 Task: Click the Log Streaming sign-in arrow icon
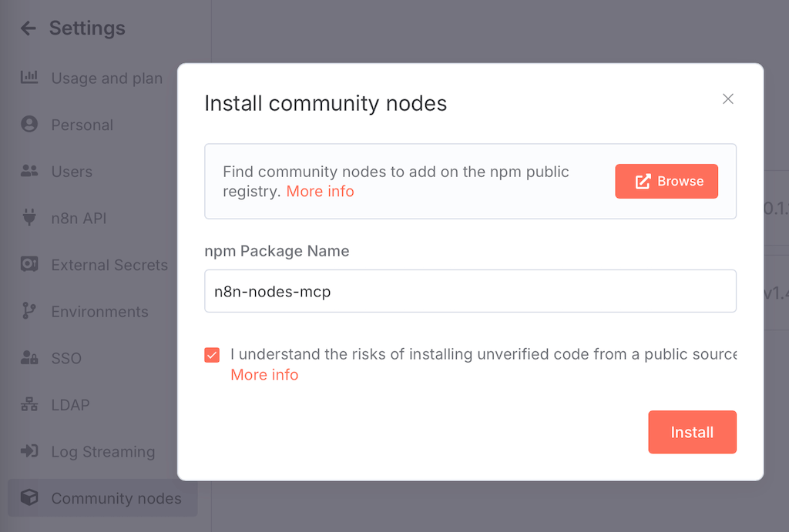(x=29, y=451)
